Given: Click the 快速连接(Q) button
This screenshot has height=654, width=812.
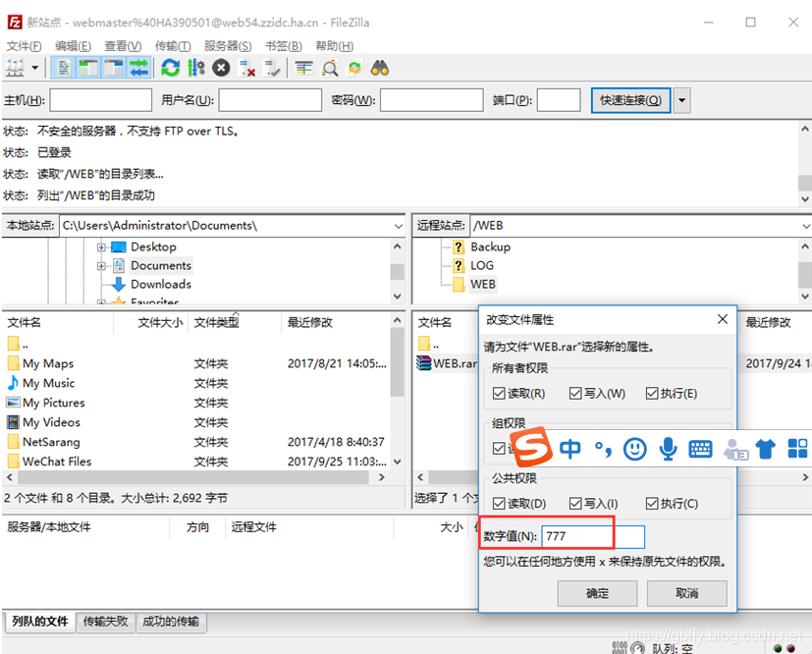Looking at the screenshot, I should pos(630,100).
